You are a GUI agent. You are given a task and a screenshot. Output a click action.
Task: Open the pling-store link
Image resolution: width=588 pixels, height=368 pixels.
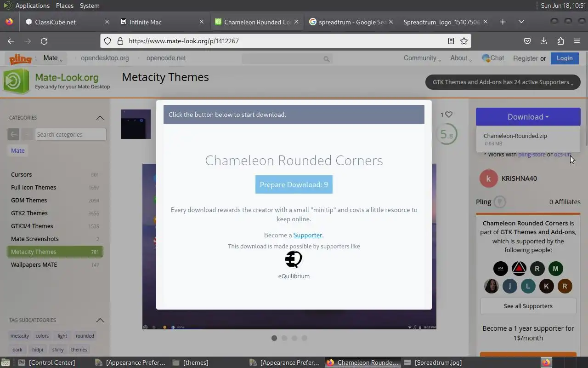tap(532, 155)
